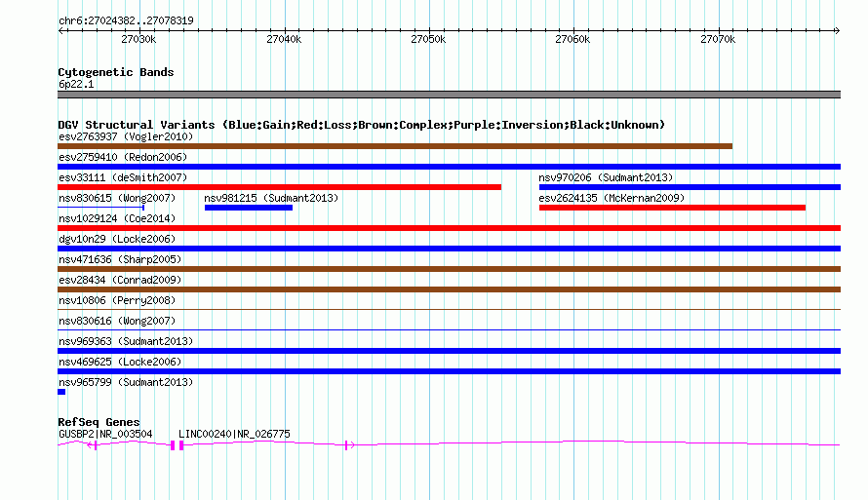Click the LINC00240|NR_026775 gene label

click(x=234, y=434)
